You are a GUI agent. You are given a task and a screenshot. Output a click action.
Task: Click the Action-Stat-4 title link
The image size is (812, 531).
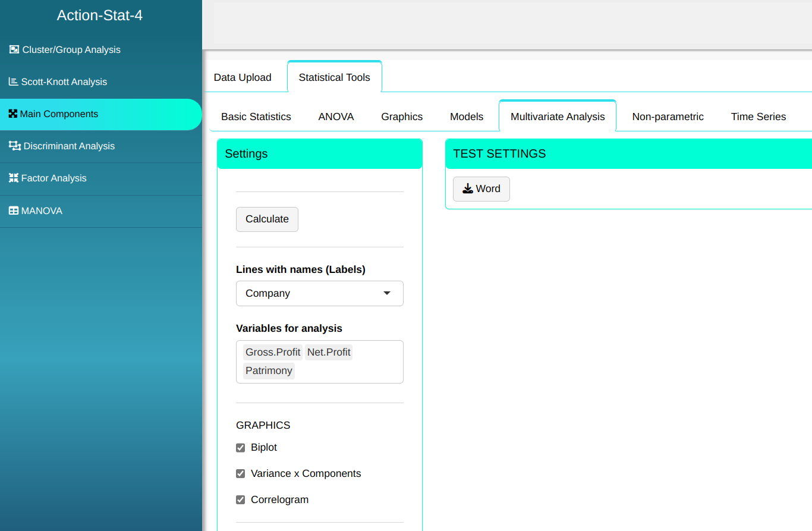point(100,15)
